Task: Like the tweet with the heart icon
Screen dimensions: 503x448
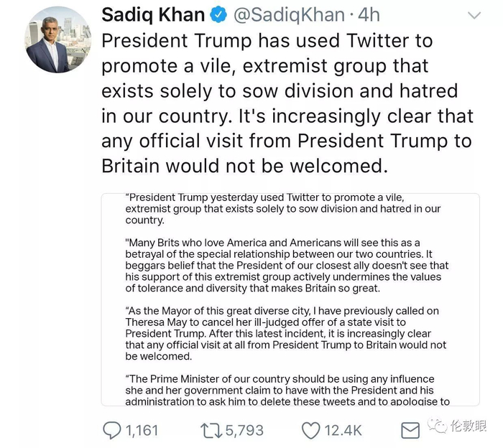Action: pyautogui.click(x=310, y=431)
